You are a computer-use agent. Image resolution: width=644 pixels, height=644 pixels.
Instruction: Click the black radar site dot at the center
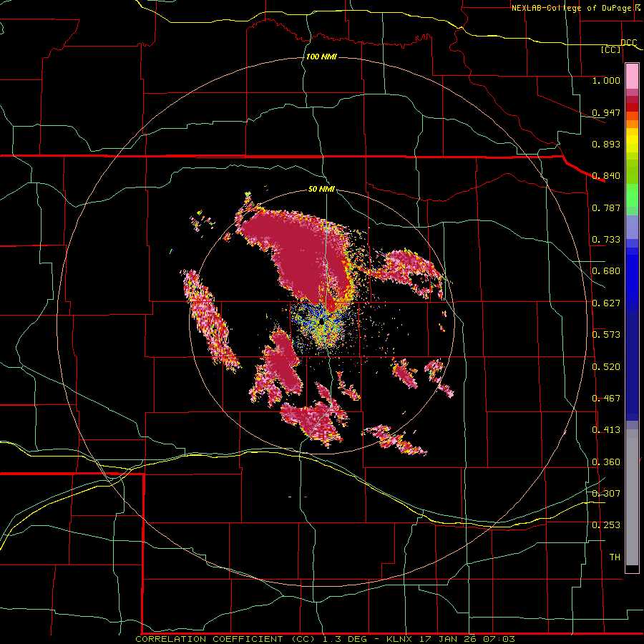[x=321, y=323]
